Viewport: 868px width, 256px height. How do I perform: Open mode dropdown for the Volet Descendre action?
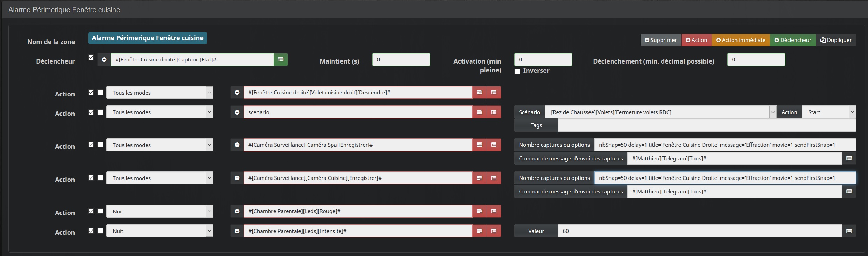[x=160, y=93]
